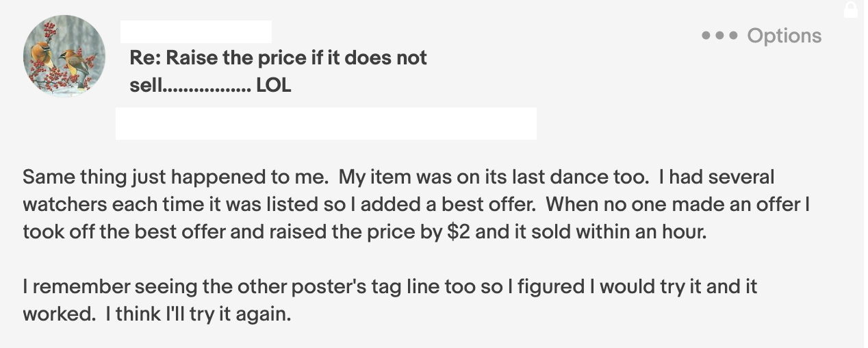868x348 pixels.
Task: Open the bird avatar profile picture
Action: click(64, 56)
